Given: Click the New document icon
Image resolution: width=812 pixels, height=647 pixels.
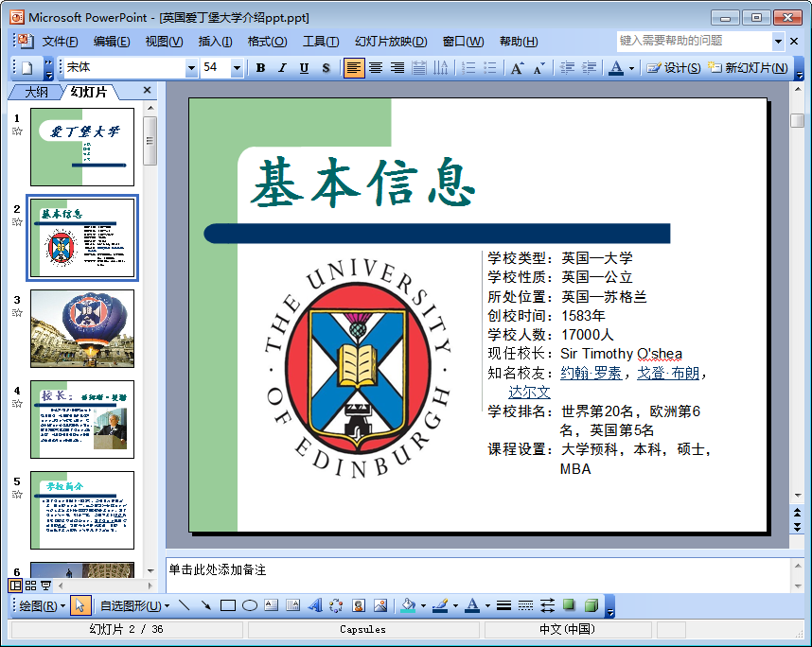Looking at the screenshot, I should pyautogui.click(x=26, y=68).
